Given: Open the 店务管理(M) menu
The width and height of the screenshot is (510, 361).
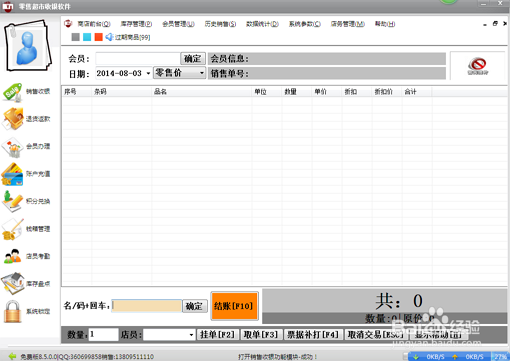Looking at the screenshot, I should point(348,24).
